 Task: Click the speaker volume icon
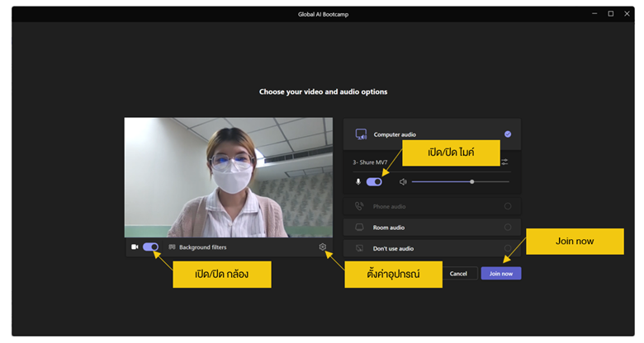pos(403,181)
